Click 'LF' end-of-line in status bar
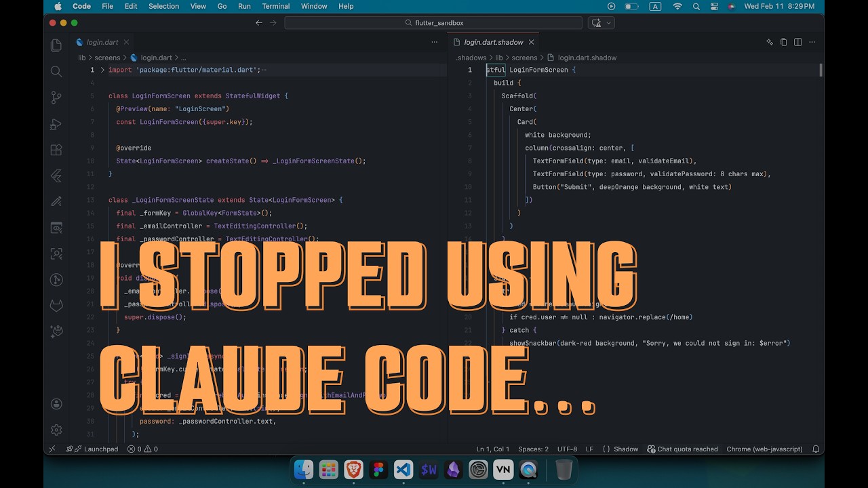The width and height of the screenshot is (868, 488). click(589, 449)
